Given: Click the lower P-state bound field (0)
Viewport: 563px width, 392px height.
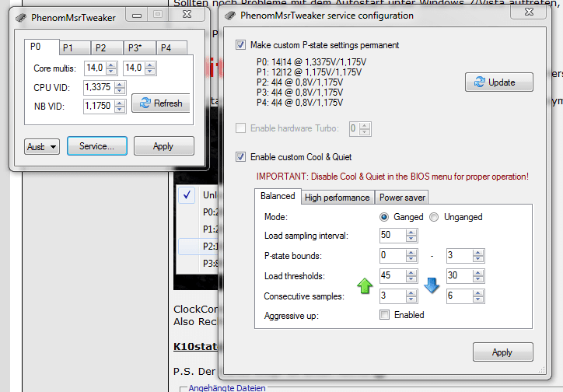Looking at the screenshot, I should tap(393, 255).
